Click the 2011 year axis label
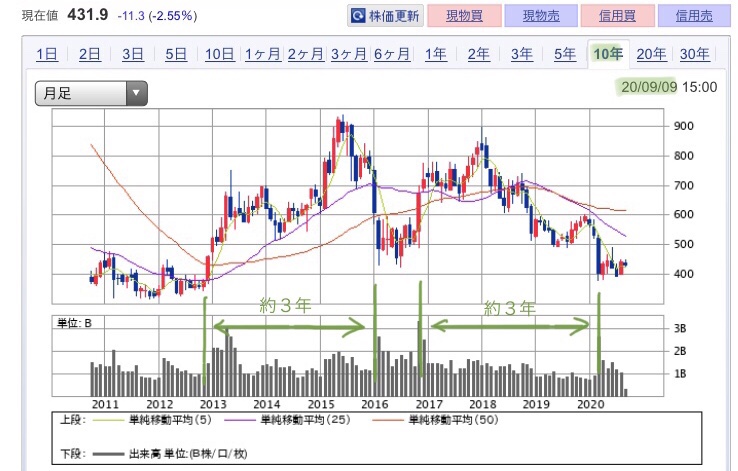 105,404
